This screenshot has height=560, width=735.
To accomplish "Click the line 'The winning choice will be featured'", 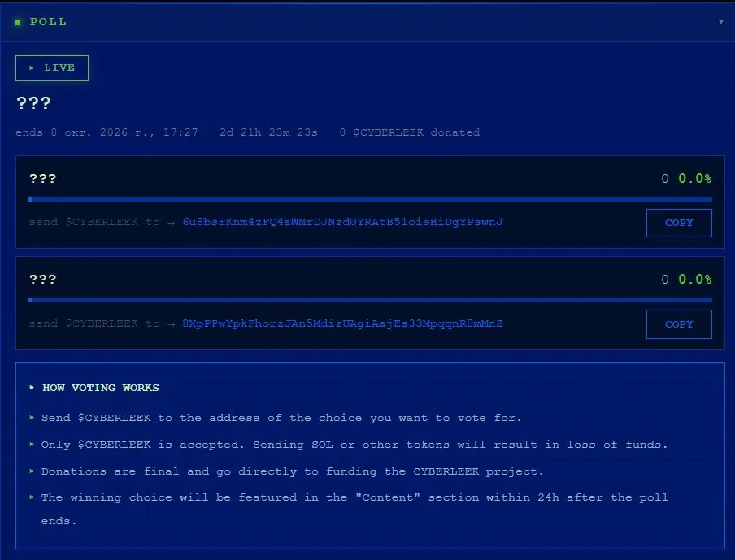I will 354,509.
